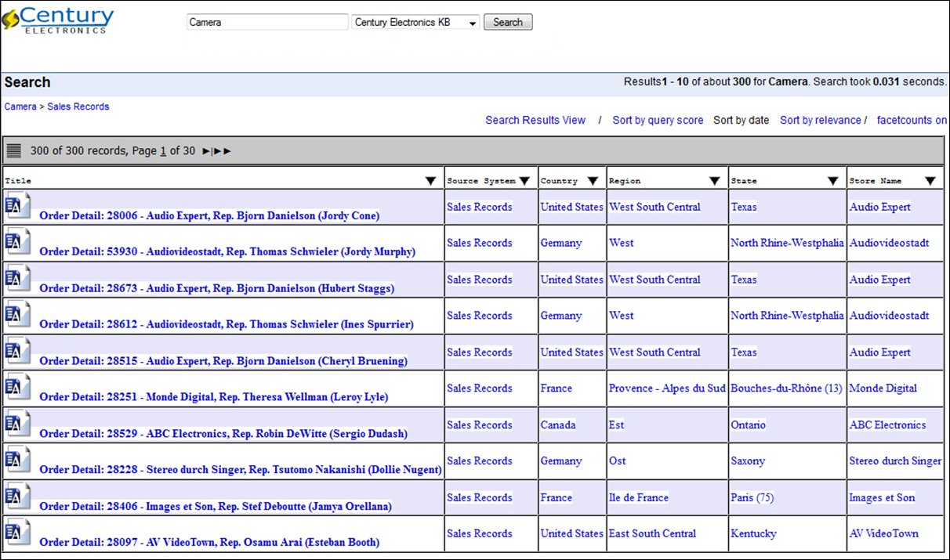Click the list view icon beside record count
This screenshot has height=560, width=950.
point(14,150)
